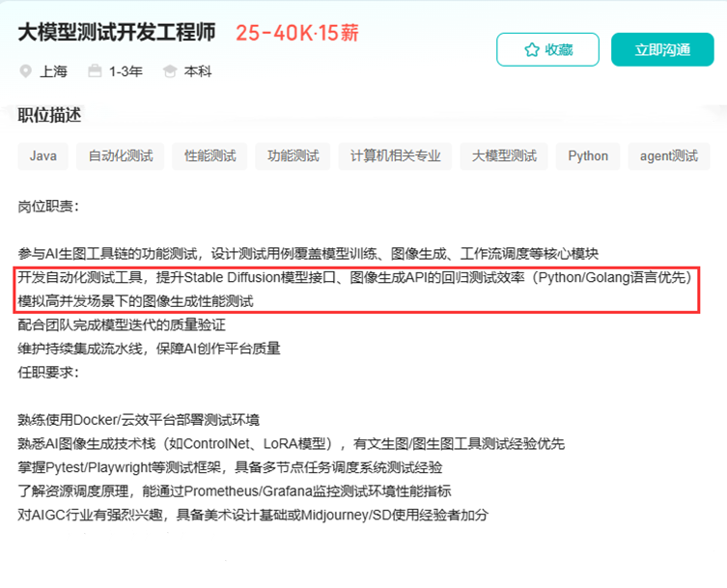The width and height of the screenshot is (727, 588).
Task: Select the 自动化测试 tag
Action: pos(121,155)
